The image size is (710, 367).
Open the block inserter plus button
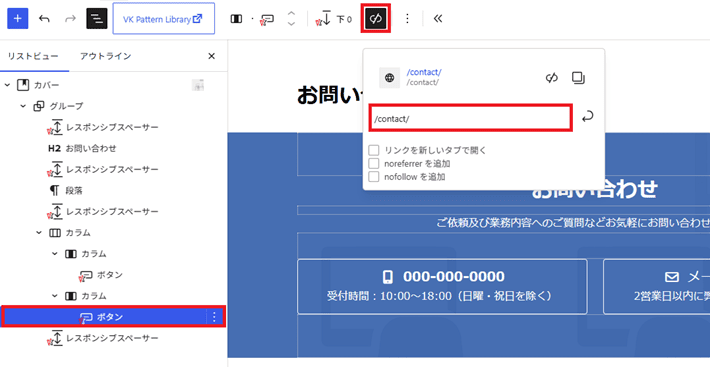click(x=18, y=19)
